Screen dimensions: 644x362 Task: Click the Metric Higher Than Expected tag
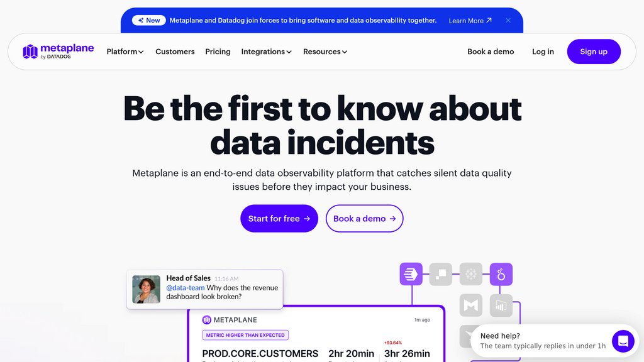pyautogui.click(x=245, y=335)
